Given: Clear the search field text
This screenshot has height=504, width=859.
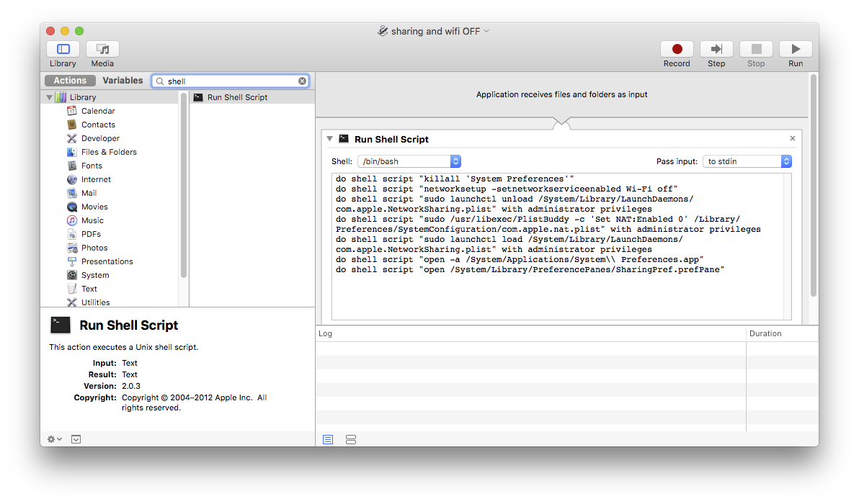Looking at the screenshot, I should [303, 81].
